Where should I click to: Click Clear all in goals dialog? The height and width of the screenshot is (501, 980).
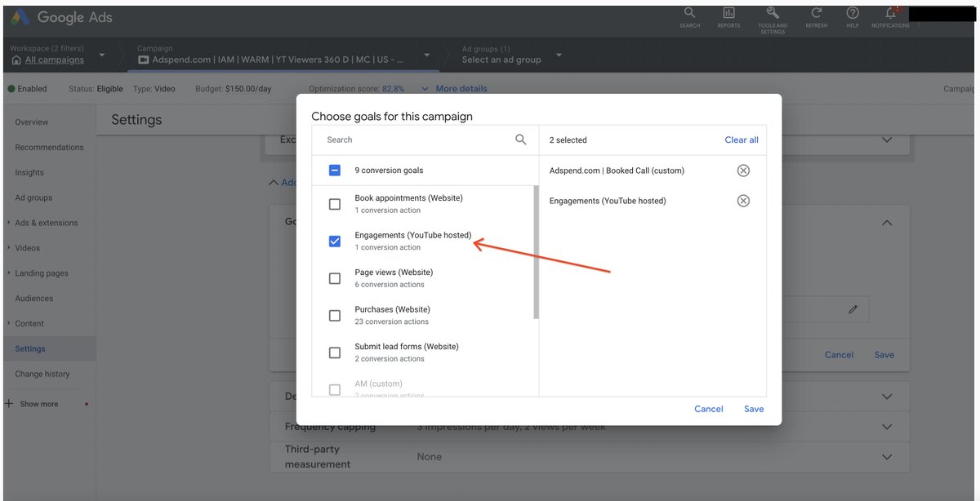742,140
